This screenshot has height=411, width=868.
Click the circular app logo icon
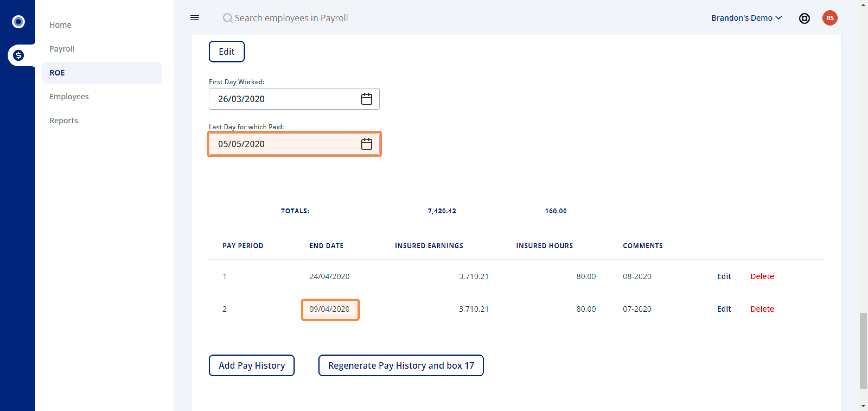(18, 22)
